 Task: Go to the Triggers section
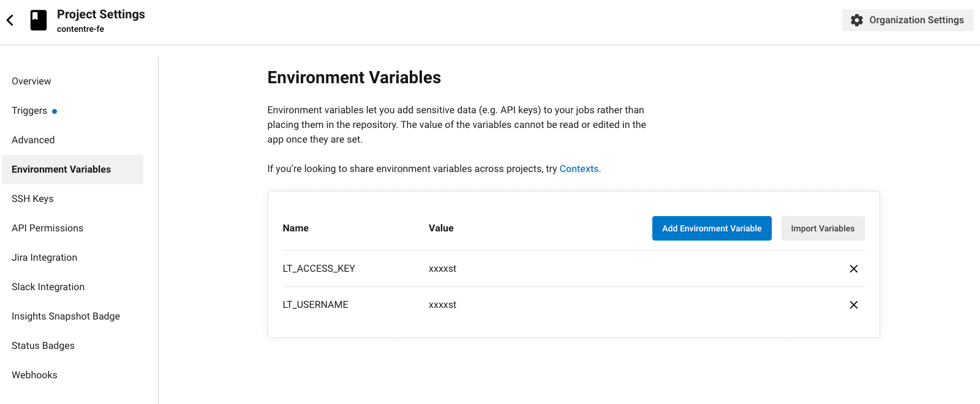pos(29,111)
